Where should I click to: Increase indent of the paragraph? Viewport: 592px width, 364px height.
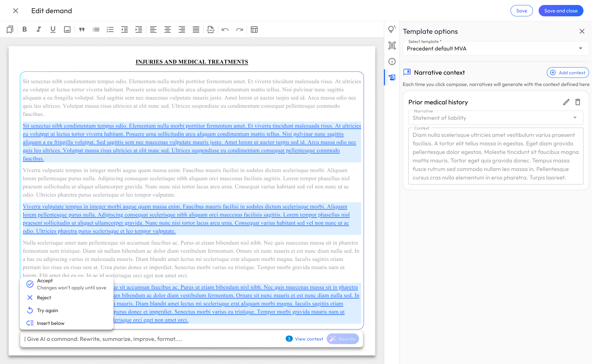139,30
